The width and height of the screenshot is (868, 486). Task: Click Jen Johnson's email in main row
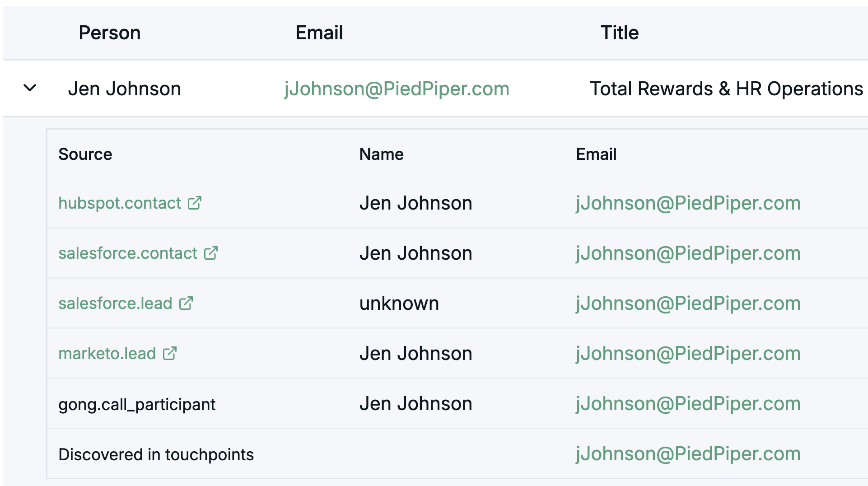[397, 89]
